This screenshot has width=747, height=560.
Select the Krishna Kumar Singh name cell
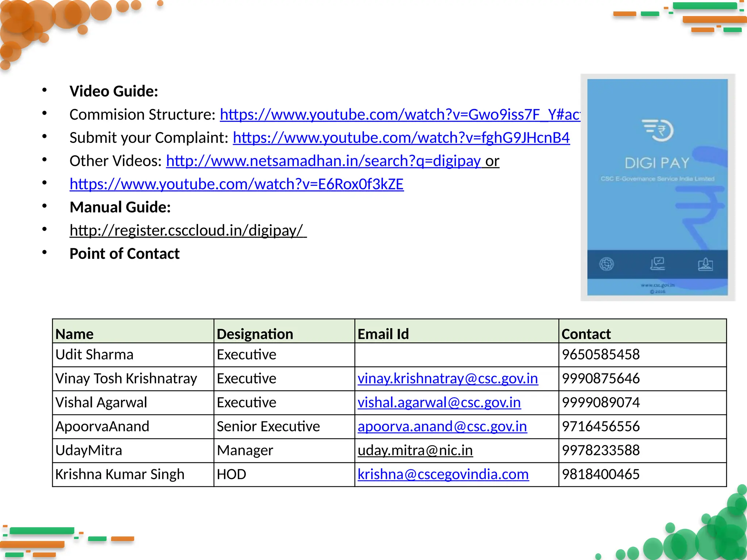coord(133,475)
